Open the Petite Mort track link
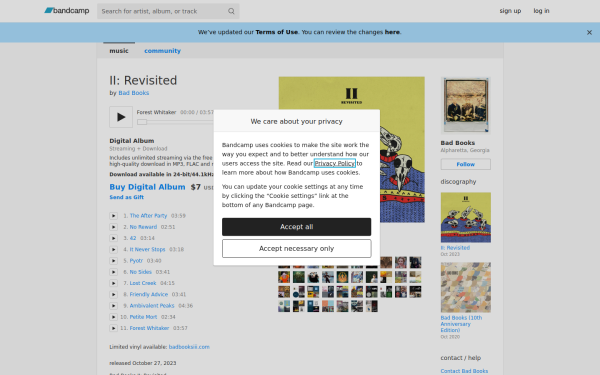 pos(143,317)
